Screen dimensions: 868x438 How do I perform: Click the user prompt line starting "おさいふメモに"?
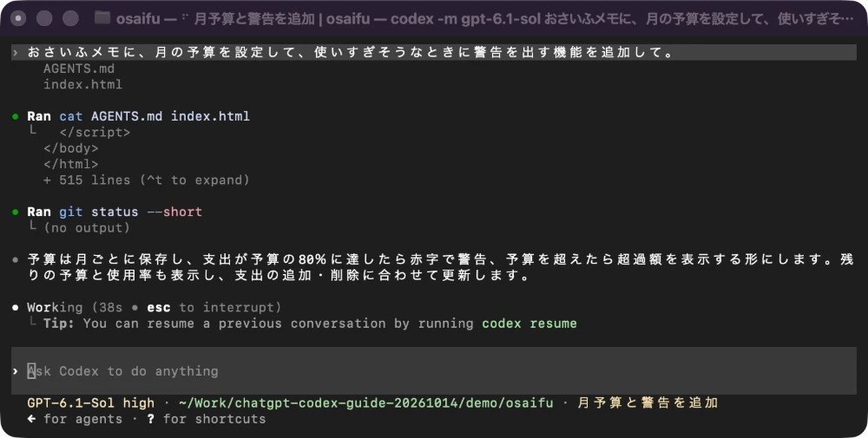click(x=434, y=53)
